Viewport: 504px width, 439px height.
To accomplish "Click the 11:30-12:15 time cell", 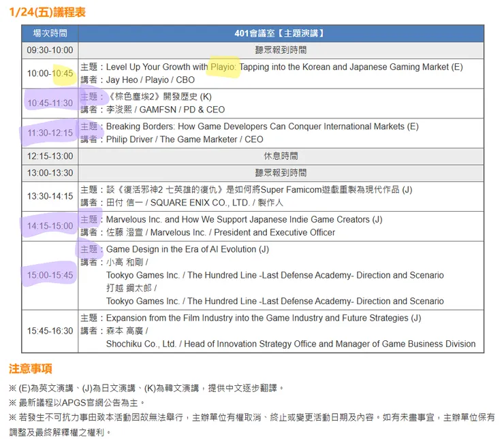I will click(50, 133).
